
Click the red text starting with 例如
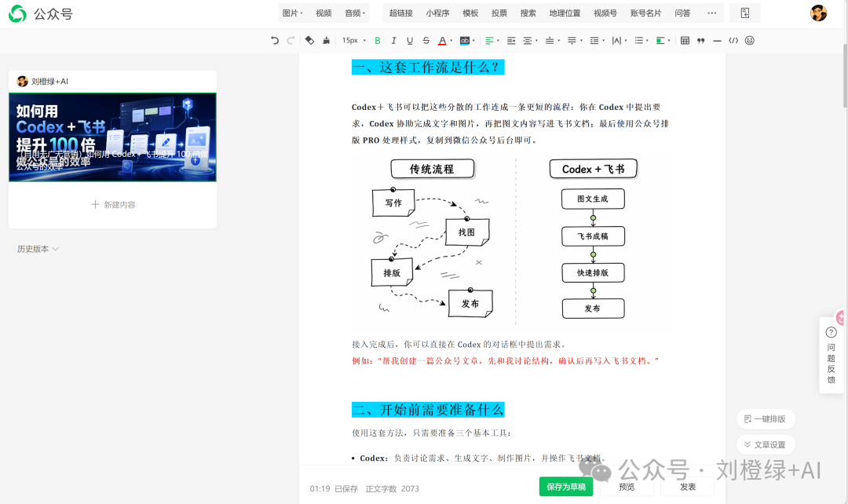[x=505, y=360]
